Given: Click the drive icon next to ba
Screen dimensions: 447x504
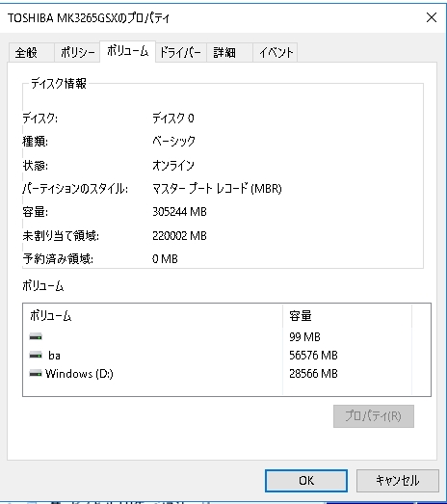Looking at the screenshot, I should click(x=36, y=356).
